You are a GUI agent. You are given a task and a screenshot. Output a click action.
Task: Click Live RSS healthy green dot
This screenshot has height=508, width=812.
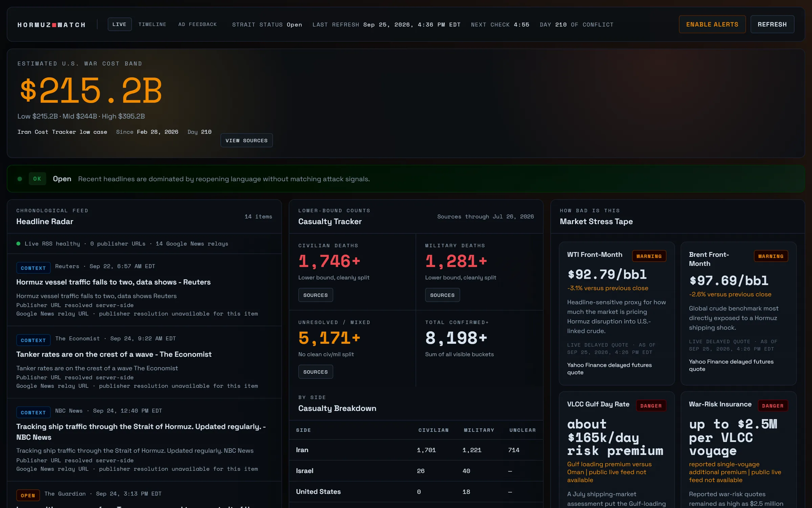coord(18,244)
